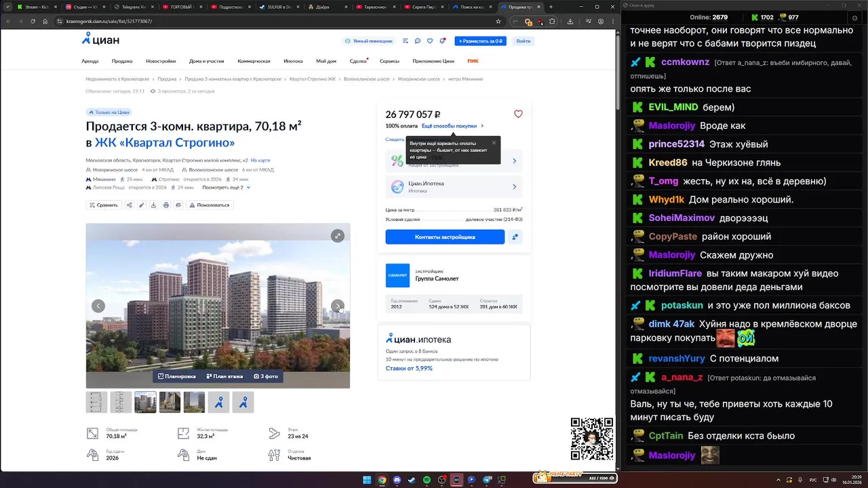The image size is (868, 488).
Task: Open Ипотека menu item
Action: coord(293,61)
